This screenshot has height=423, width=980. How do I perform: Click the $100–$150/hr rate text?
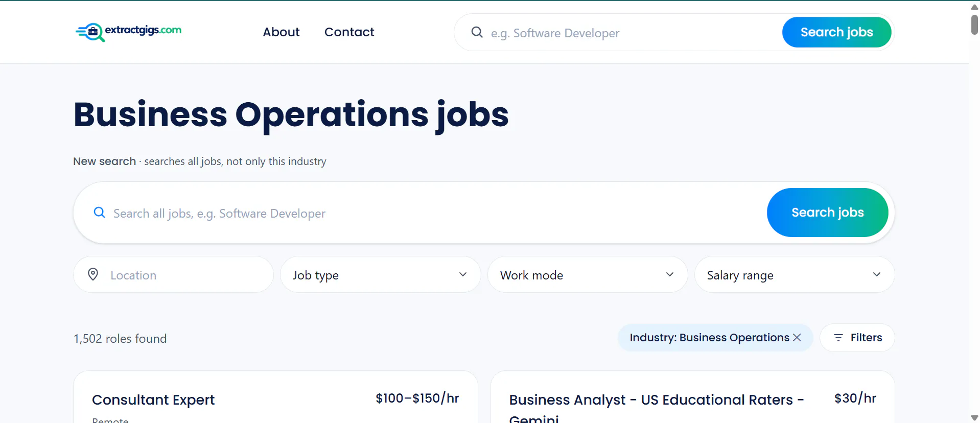point(417,398)
